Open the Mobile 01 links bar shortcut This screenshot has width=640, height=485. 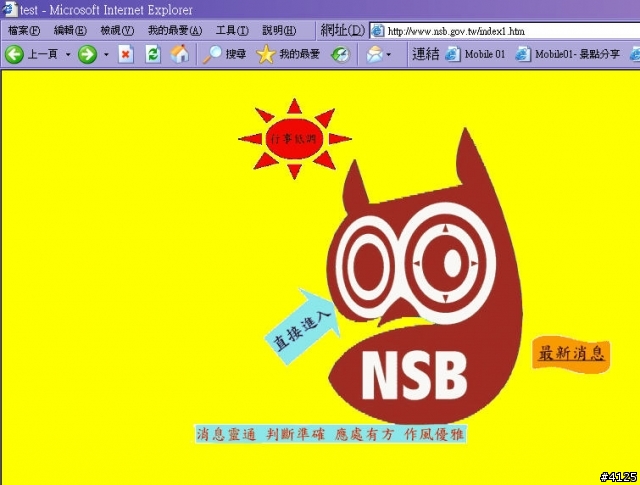tap(475, 54)
